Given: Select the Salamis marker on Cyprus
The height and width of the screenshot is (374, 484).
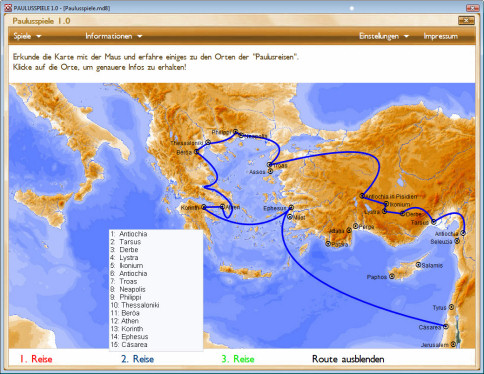Looking at the screenshot, I should [x=418, y=265].
